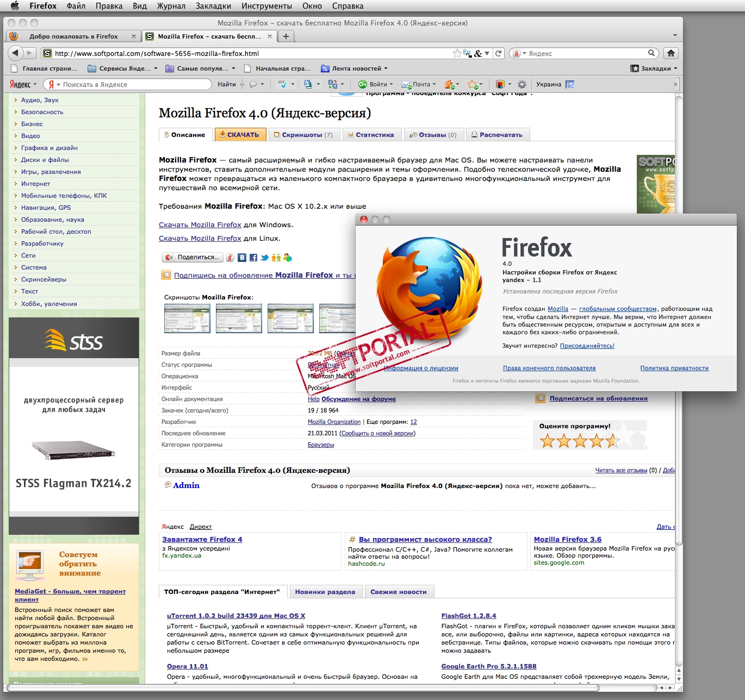Open the Apple menu
The width and height of the screenshot is (745, 700).
(x=15, y=6)
